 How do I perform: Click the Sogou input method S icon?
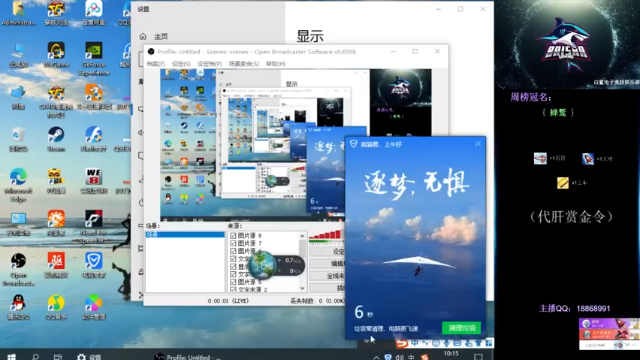tap(402, 344)
